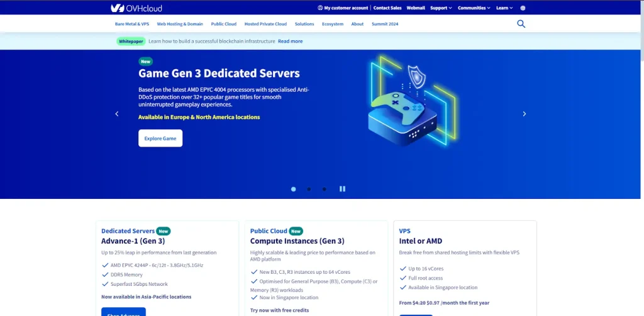The width and height of the screenshot is (644, 316).
Task: Click the Public Cloud card title
Action: [269, 231]
